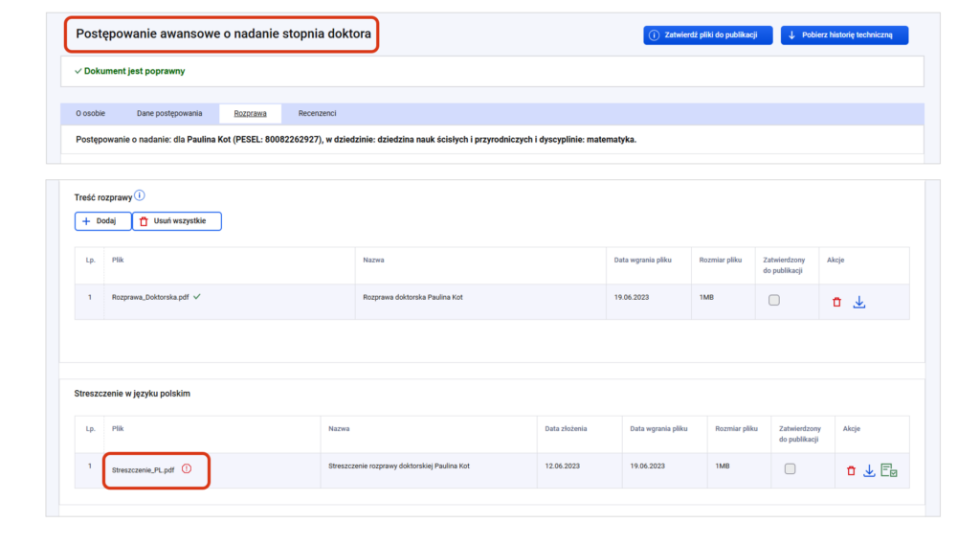The image size is (980, 546).
Task: Click green document-check icon for Streszczenie_PL.pdf
Action: pos(889,470)
